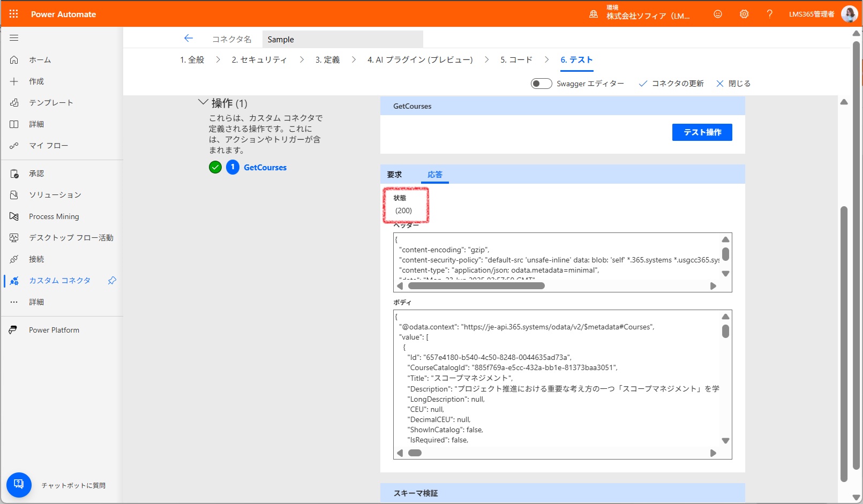The image size is (863, 504).
Task: Unpin カスタム コネクタ with pin icon
Action: coord(112,281)
